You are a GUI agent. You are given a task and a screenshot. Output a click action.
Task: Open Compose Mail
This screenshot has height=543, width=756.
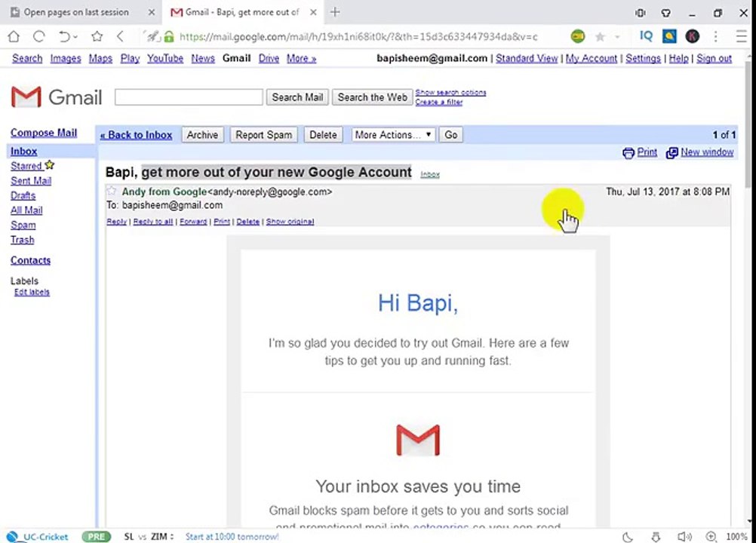(44, 133)
